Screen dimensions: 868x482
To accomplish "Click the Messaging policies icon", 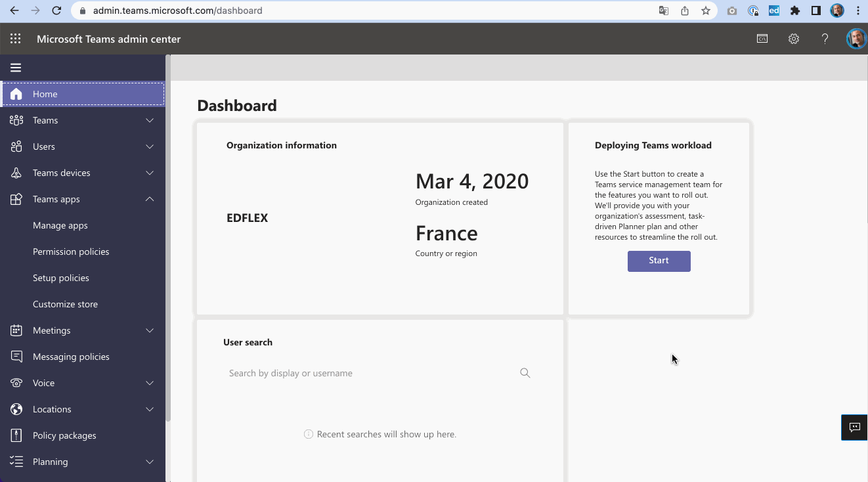I will [16, 357].
